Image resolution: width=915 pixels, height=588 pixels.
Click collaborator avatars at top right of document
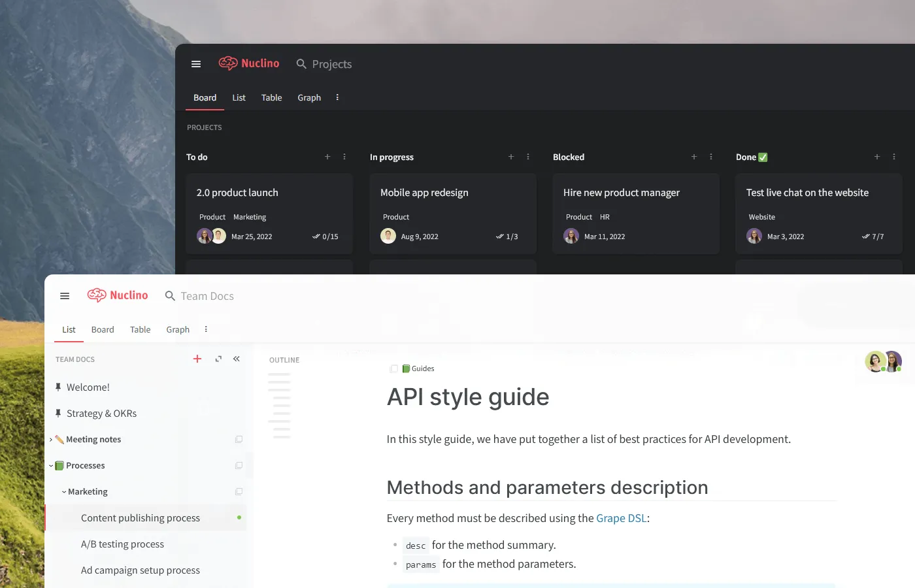click(x=884, y=361)
